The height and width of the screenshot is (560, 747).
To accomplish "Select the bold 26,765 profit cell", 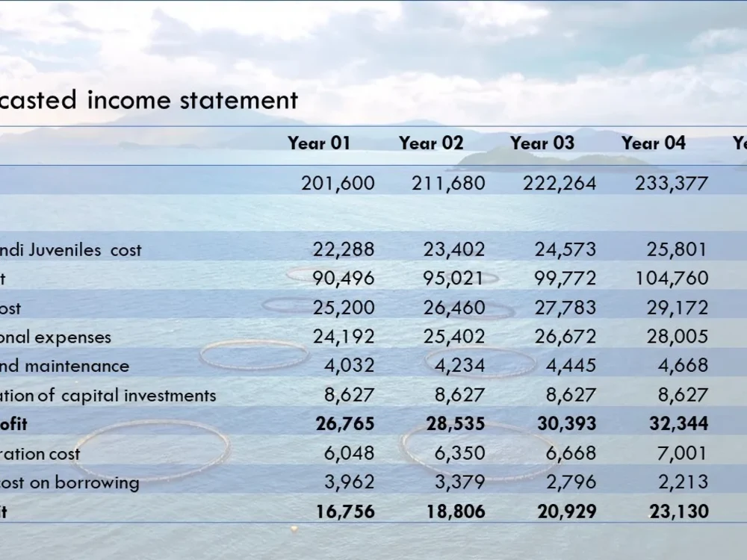I will [x=345, y=424].
